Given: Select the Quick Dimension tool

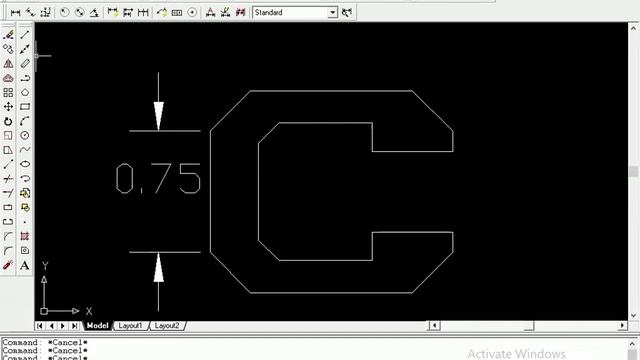Looking at the screenshot, I should click(x=113, y=13).
